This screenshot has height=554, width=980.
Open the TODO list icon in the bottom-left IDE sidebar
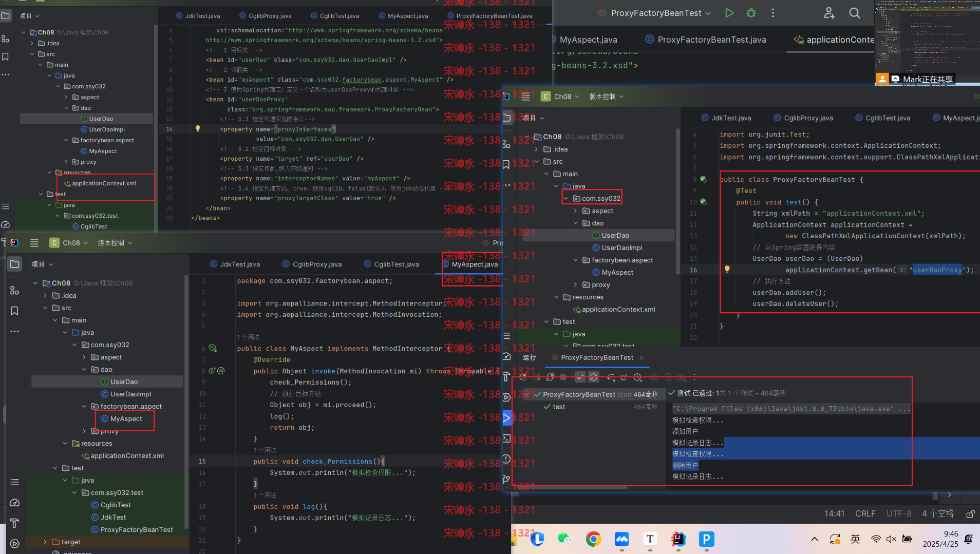point(14,482)
